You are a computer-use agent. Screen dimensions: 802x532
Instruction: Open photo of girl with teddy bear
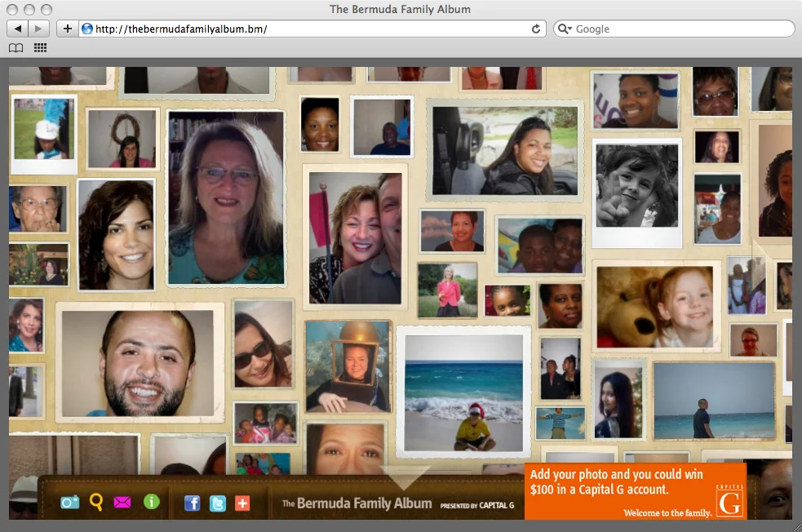tap(656, 307)
